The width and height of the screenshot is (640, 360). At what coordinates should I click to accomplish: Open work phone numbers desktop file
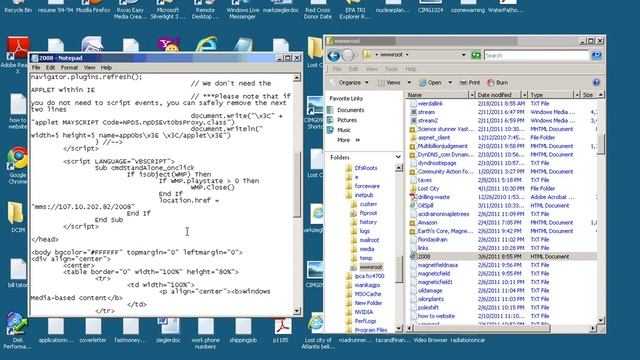coord(206,333)
